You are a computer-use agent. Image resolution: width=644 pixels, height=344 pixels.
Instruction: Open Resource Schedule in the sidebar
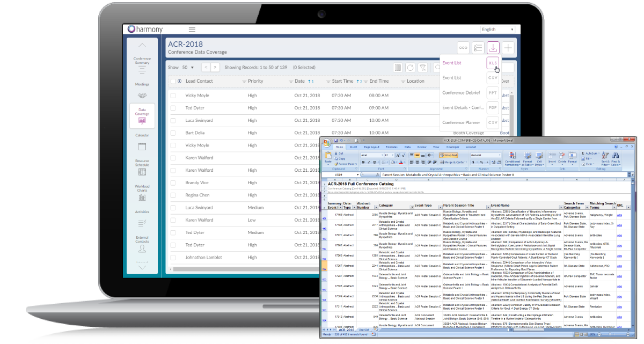point(142,167)
